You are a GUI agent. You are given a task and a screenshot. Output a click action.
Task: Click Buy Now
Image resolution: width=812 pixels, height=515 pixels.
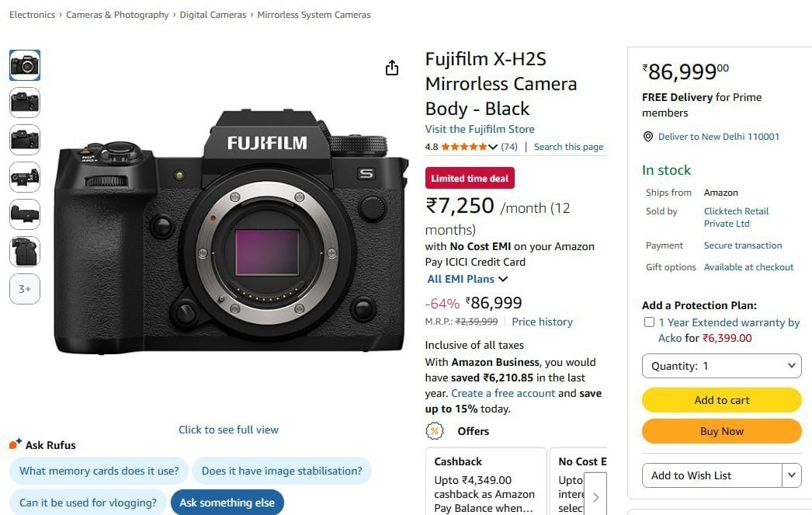721,431
